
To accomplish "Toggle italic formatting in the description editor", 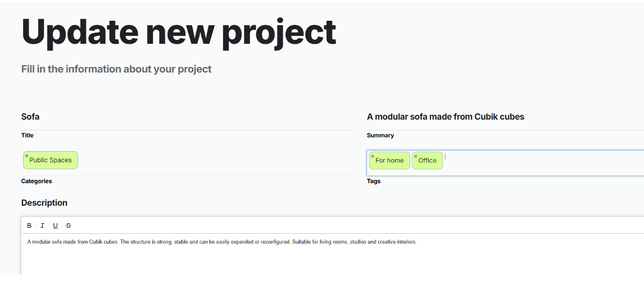I will pos(42,225).
